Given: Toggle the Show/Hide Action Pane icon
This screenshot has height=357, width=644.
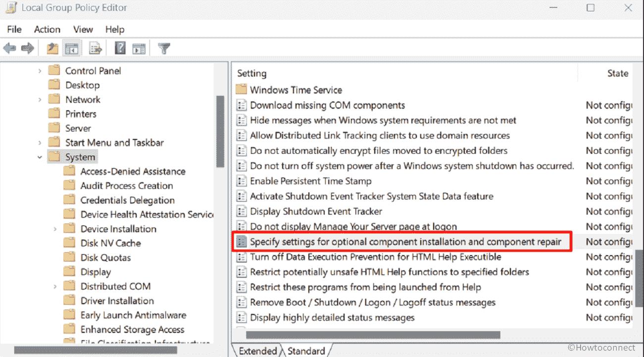Looking at the screenshot, I should (139, 48).
